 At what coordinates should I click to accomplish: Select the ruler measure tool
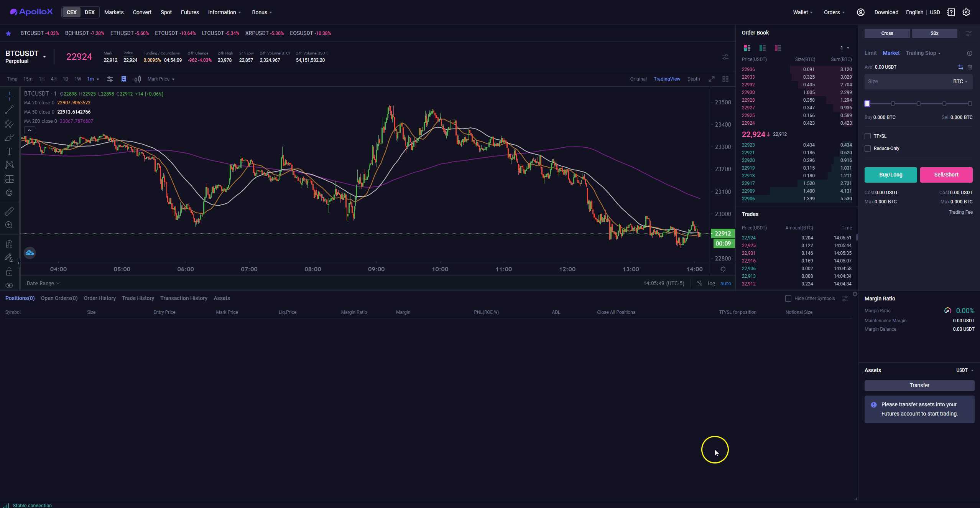9,211
